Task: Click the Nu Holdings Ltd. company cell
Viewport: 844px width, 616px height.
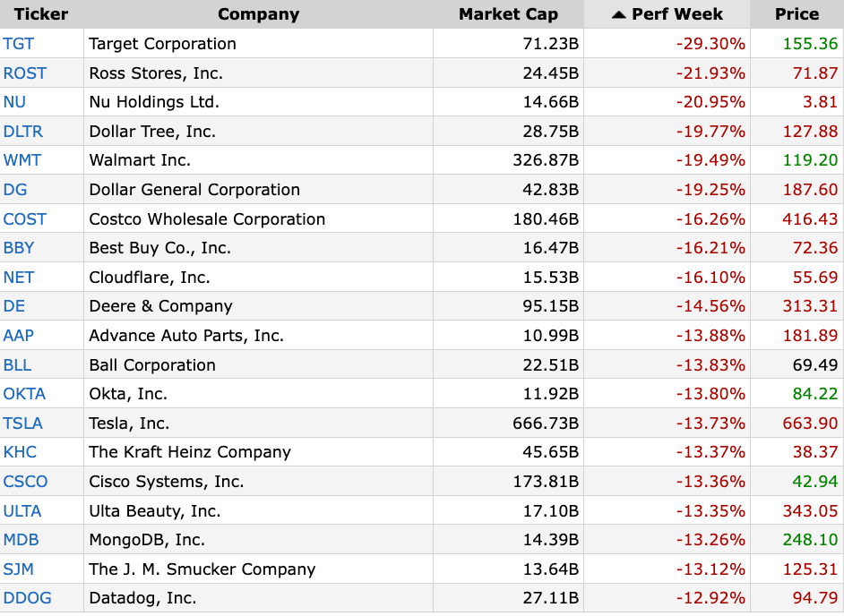Action: pos(154,102)
